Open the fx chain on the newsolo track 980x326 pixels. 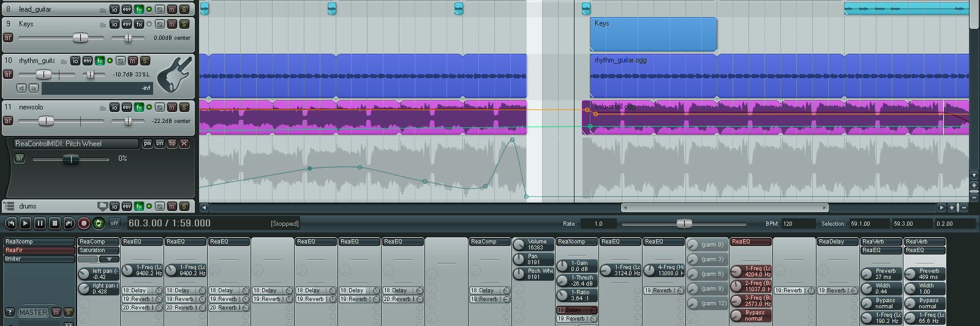139,107
